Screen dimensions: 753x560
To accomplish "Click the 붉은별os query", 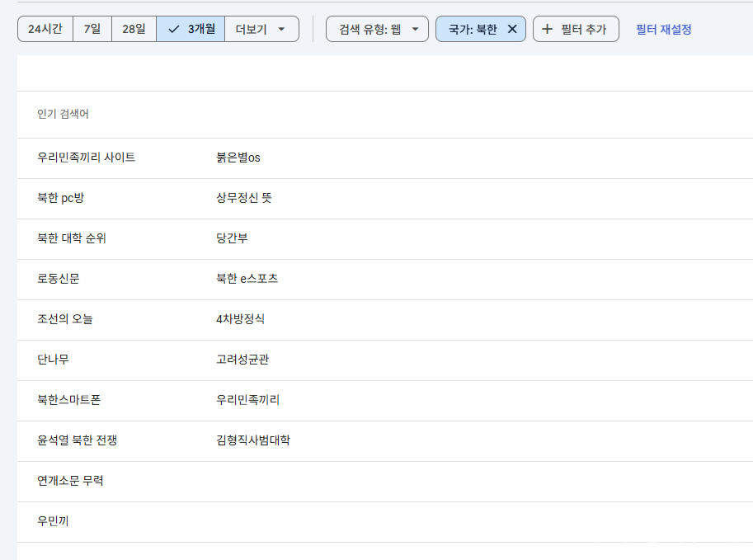I will tap(238, 158).
